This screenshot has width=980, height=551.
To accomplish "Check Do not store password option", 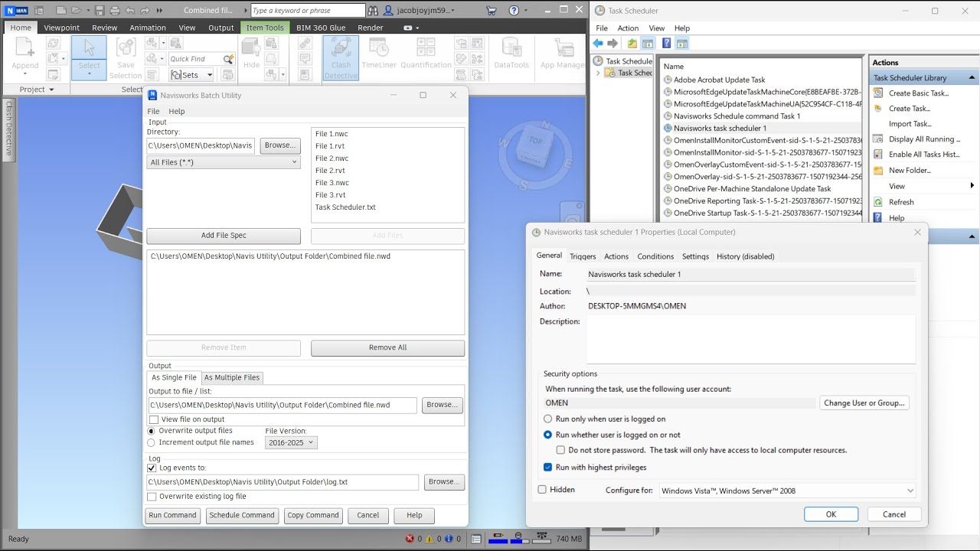I will coord(561,450).
